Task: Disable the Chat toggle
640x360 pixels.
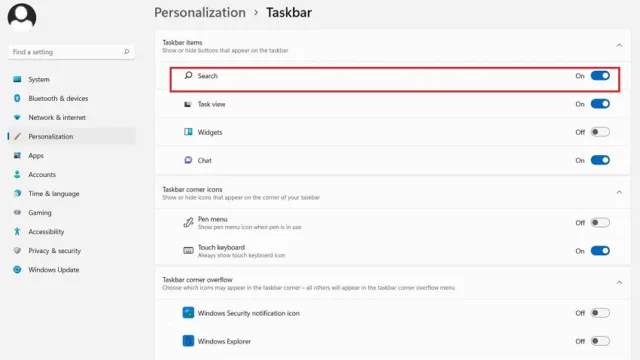Action: [600, 160]
